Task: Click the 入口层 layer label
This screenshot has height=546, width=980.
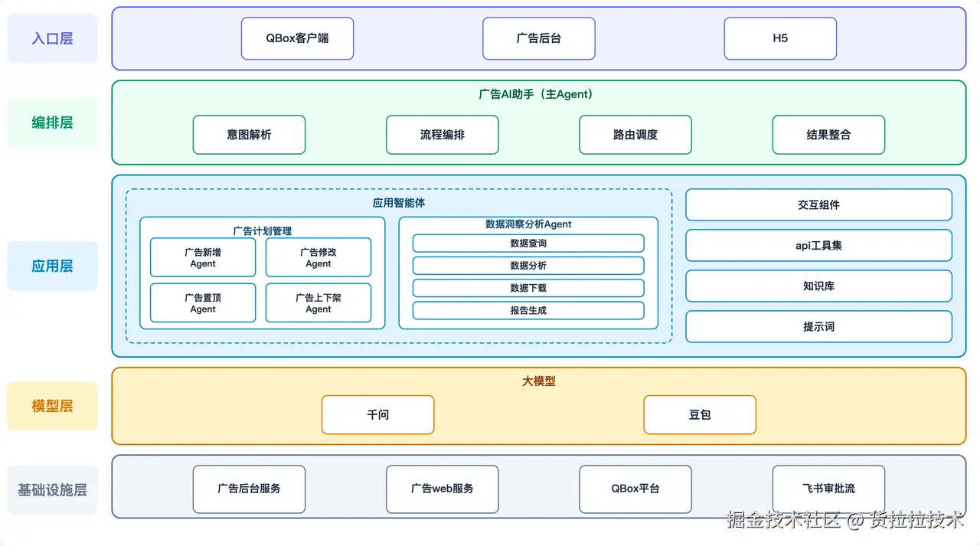Action: click(x=52, y=38)
